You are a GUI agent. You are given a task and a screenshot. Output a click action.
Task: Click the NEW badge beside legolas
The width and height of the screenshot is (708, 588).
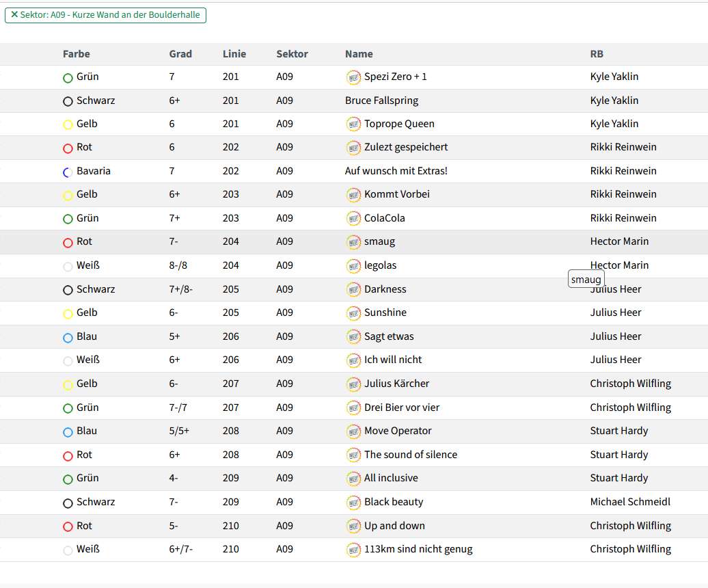click(x=353, y=266)
